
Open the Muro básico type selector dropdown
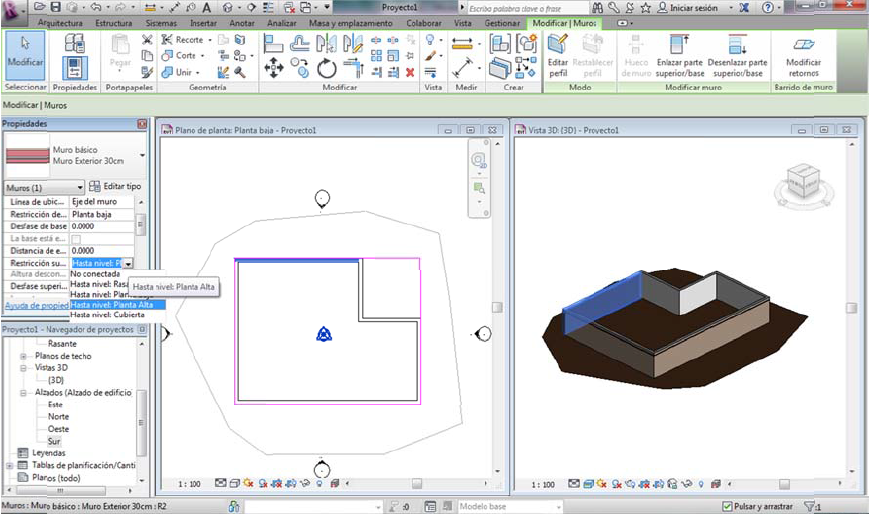tap(142, 156)
